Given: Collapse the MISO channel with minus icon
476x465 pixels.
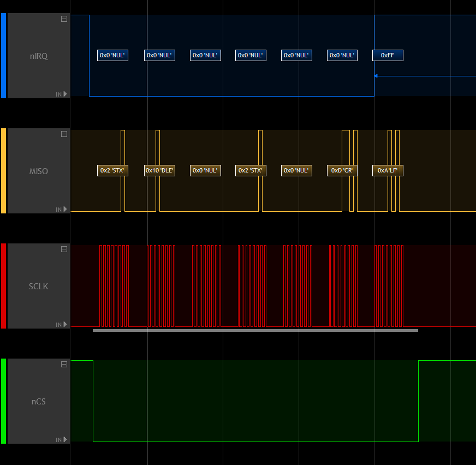Looking at the screenshot, I should tap(64, 134).
